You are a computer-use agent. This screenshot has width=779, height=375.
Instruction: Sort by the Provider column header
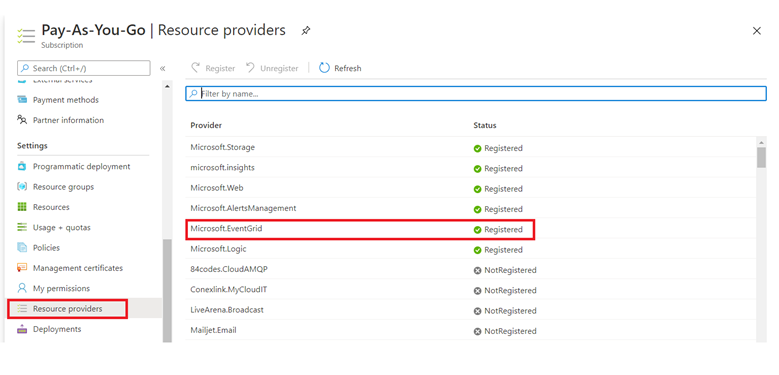coord(206,125)
